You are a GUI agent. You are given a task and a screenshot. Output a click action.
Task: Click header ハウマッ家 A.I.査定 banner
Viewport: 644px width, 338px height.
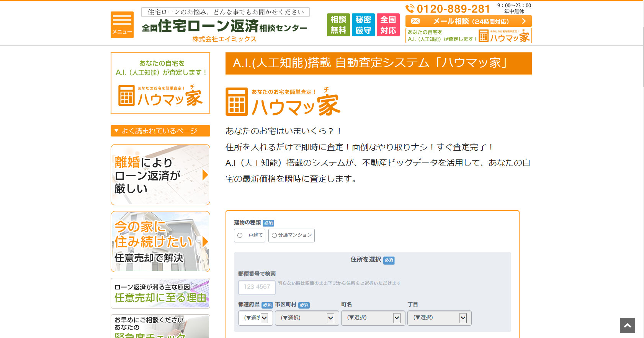click(x=468, y=36)
